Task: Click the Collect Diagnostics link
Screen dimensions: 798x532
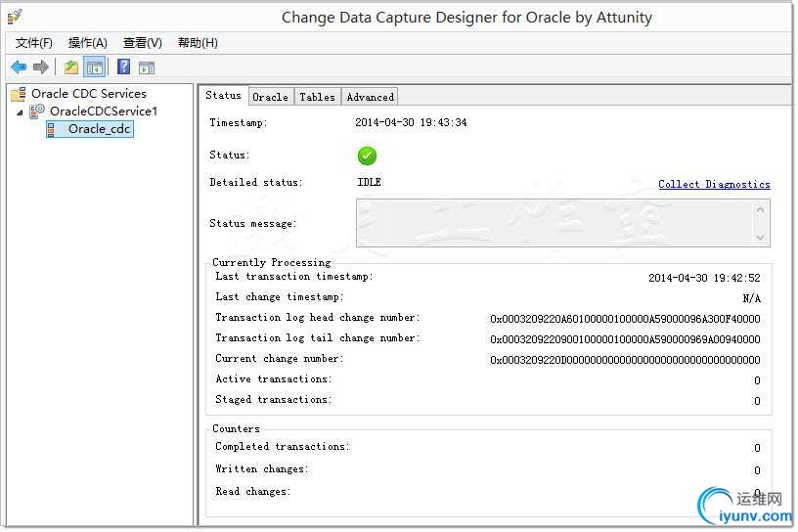Action: (x=714, y=184)
